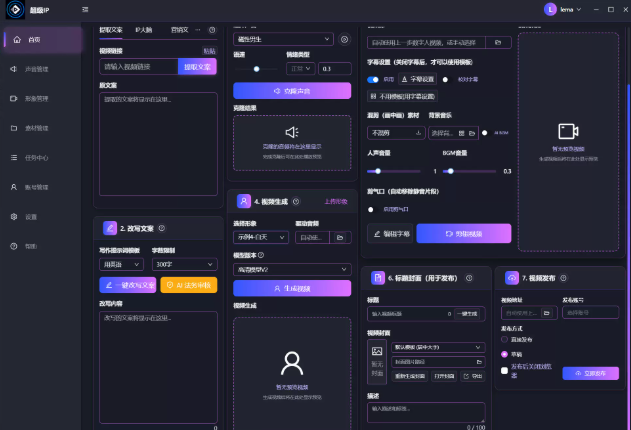Viewport: 631px width, 430px height.
Task: Browse folder icon in publish video address
Action: pyautogui.click(x=546, y=313)
